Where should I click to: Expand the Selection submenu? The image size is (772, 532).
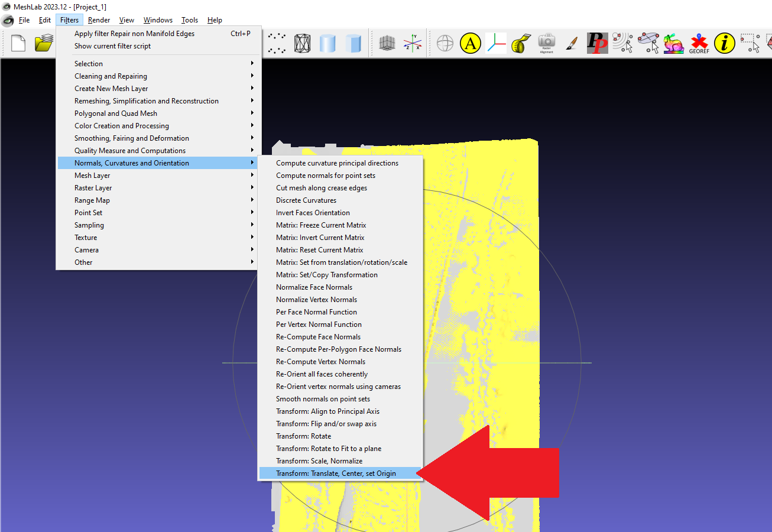(x=157, y=64)
